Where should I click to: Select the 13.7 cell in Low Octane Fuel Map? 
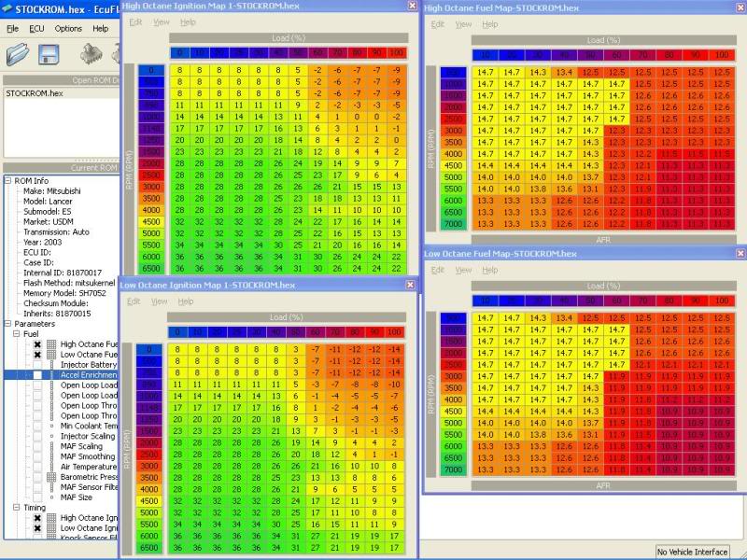pyautogui.click(x=590, y=423)
